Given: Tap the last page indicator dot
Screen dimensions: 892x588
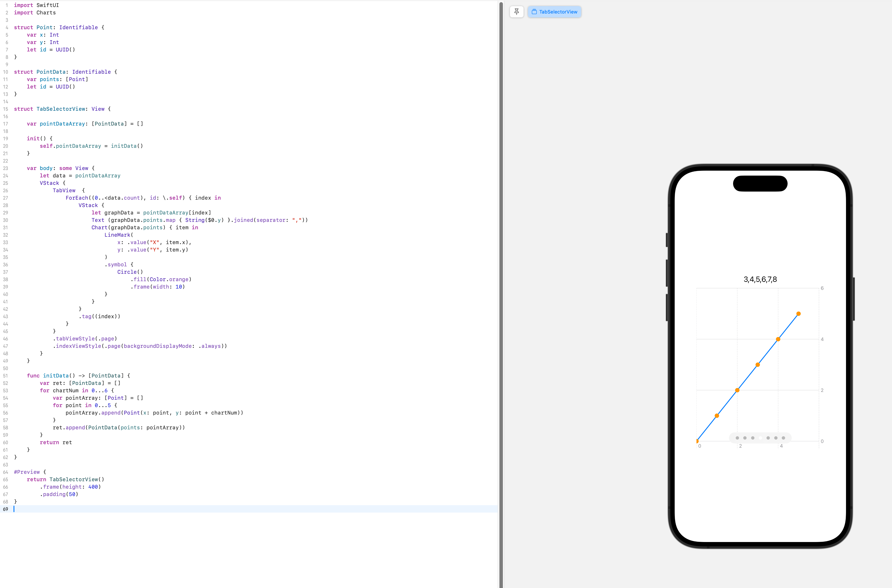Looking at the screenshot, I should click(x=783, y=438).
